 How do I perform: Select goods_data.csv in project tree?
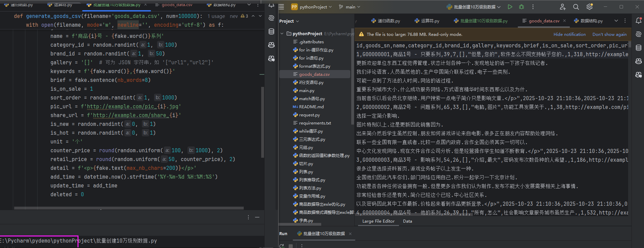click(314, 74)
